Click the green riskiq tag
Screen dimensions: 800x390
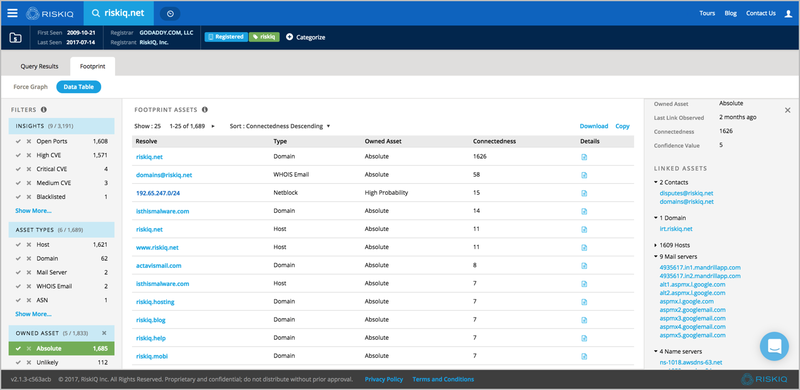tap(264, 37)
